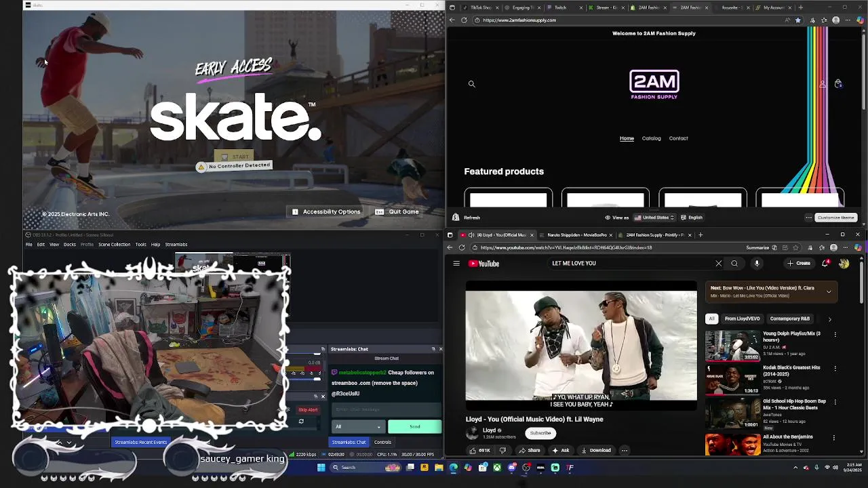Reload the 2AM Fashion Supply browser page
Viewport: 868px width, 488px height.
(x=464, y=20)
